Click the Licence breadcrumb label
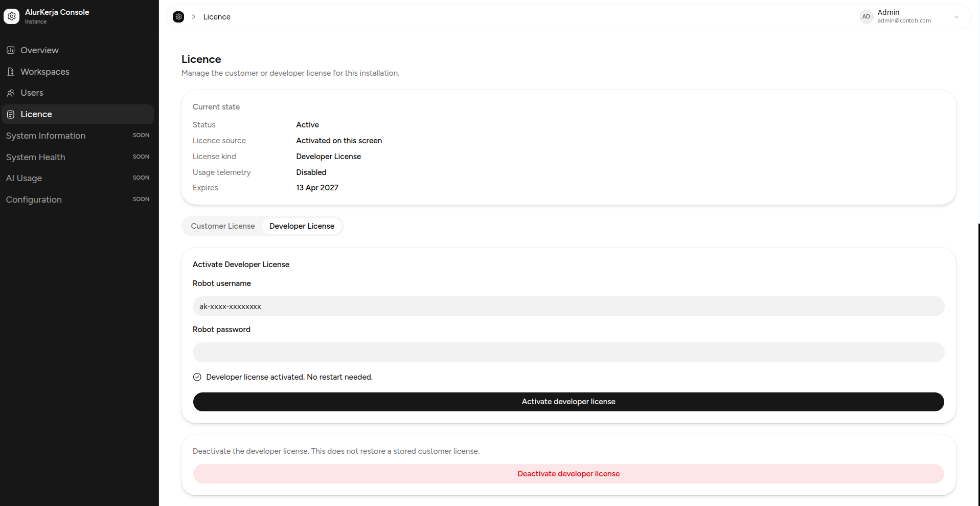The width and height of the screenshot is (980, 506). (x=217, y=17)
